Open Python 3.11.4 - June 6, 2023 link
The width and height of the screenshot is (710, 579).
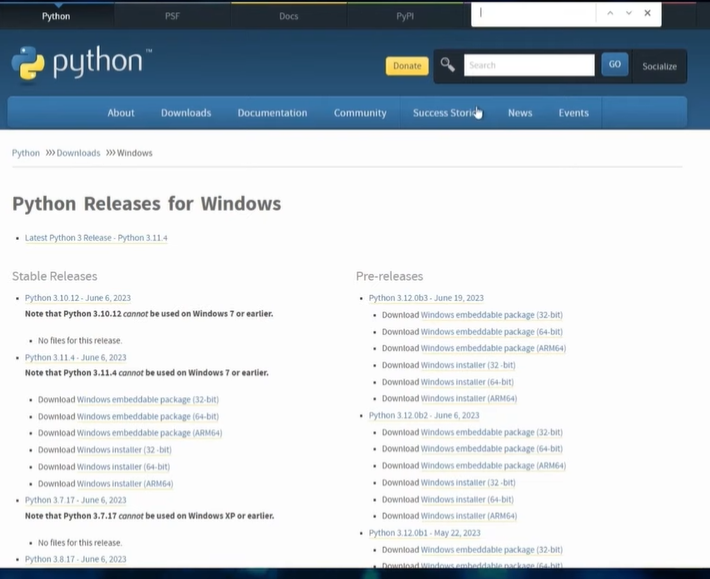click(x=76, y=357)
